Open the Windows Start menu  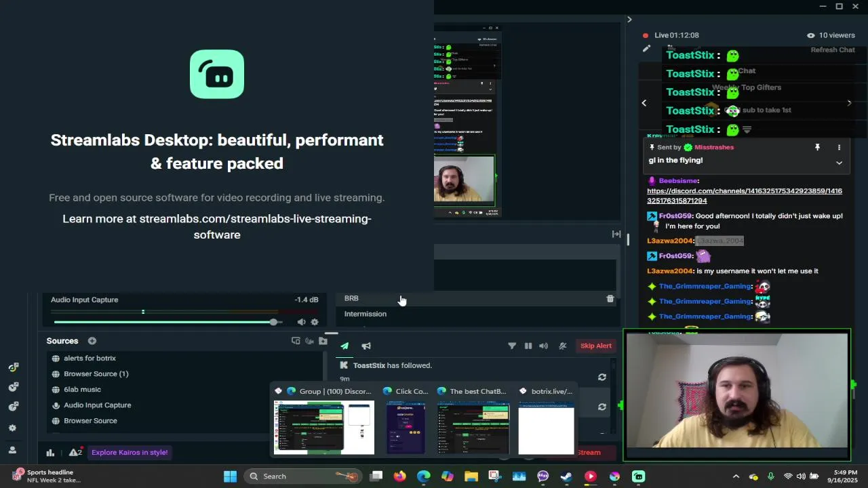[x=230, y=476]
